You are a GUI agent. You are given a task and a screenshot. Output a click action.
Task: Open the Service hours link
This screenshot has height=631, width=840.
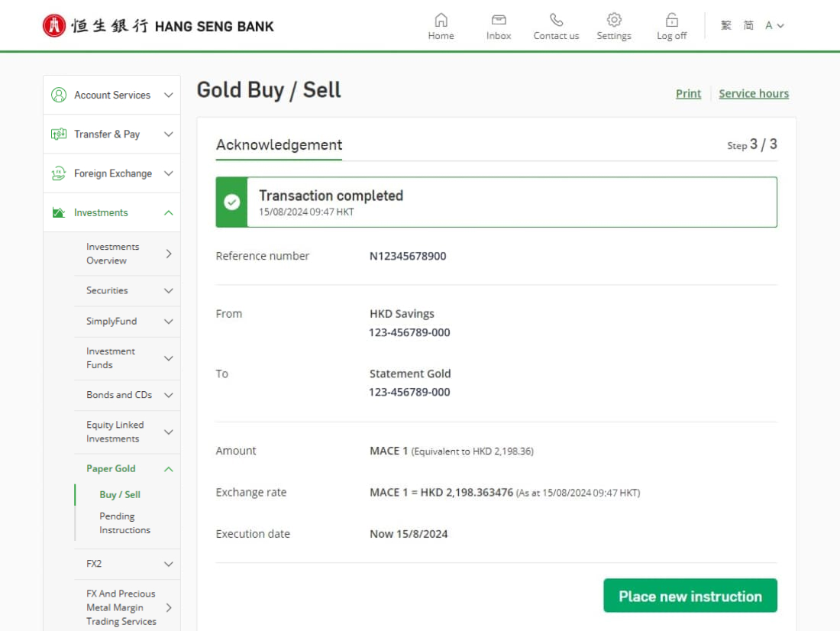(x=753, y=94)
